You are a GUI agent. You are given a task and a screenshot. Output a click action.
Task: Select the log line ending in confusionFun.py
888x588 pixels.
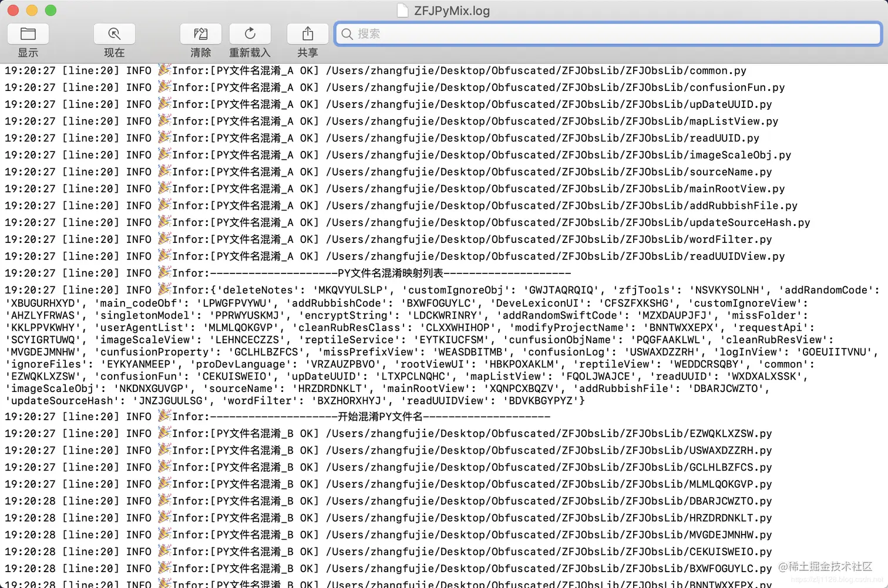coord(395,87)
